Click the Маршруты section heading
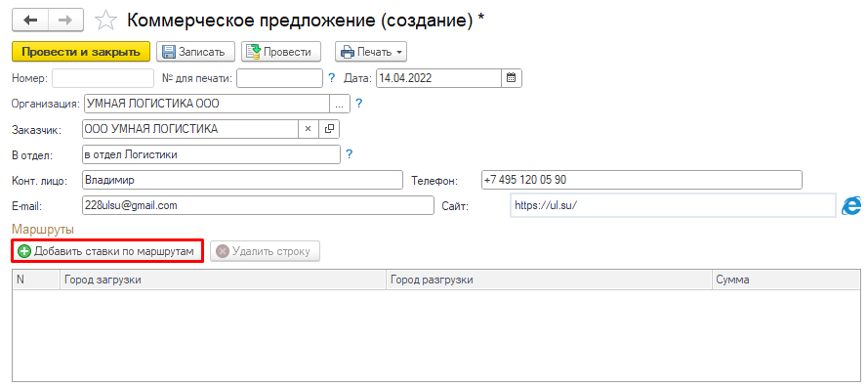 43,229
